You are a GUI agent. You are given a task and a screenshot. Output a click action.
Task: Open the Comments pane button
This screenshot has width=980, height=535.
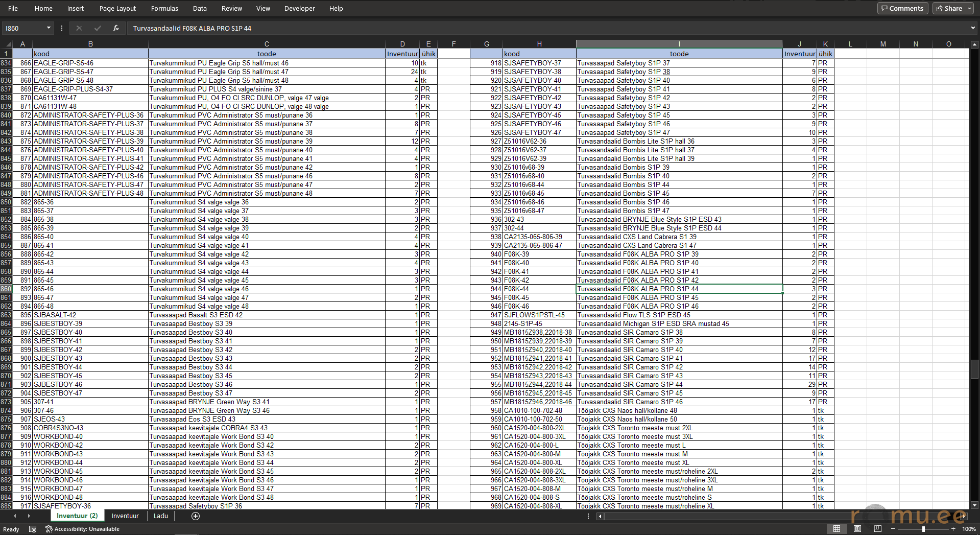click(902, 8)
